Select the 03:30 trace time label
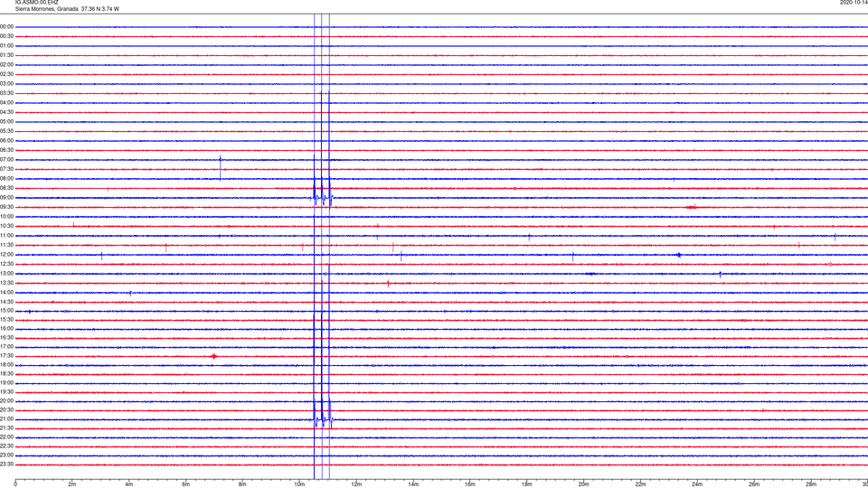868x488 pixels. pos(6,93)
